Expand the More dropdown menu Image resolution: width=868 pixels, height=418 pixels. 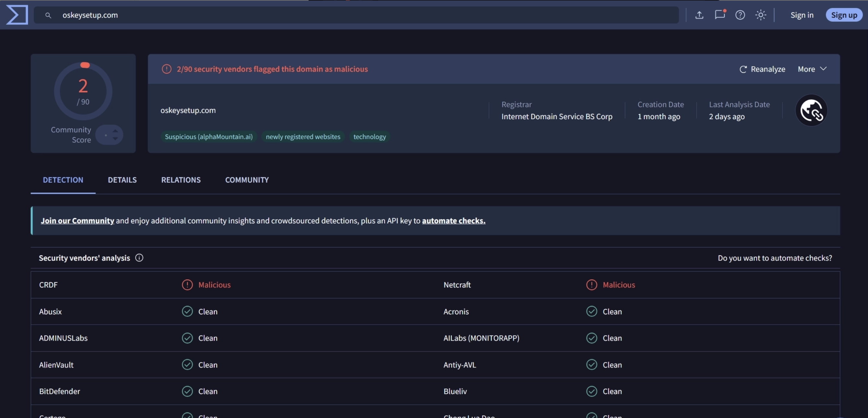tap(812, 69)
